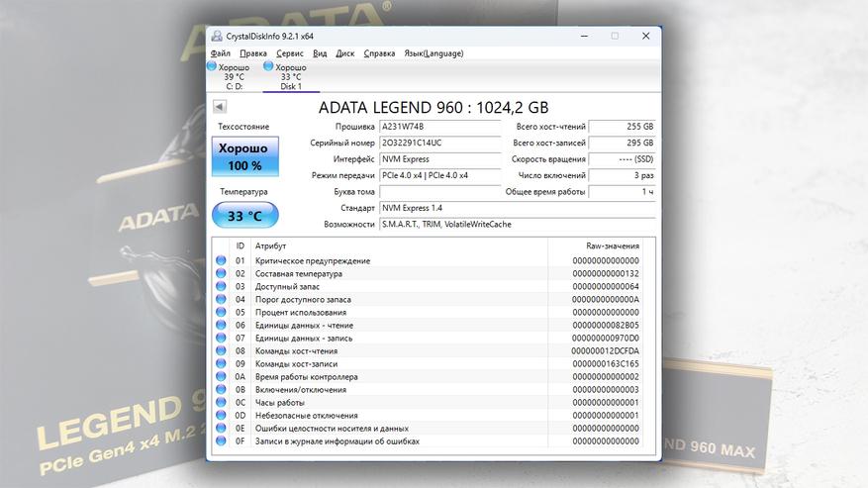The height and width of the screenshot is (488, 868).
Task: Click raw value 00000000970D0
Action: click(606, 338)
